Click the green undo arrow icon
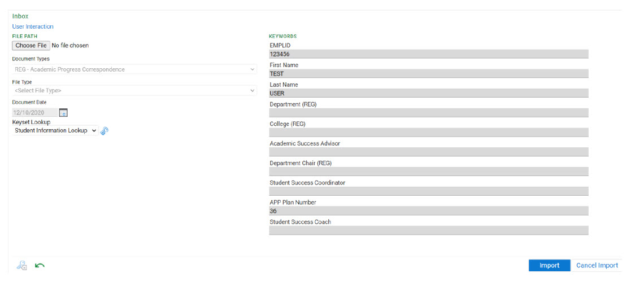 pos(40,266)
